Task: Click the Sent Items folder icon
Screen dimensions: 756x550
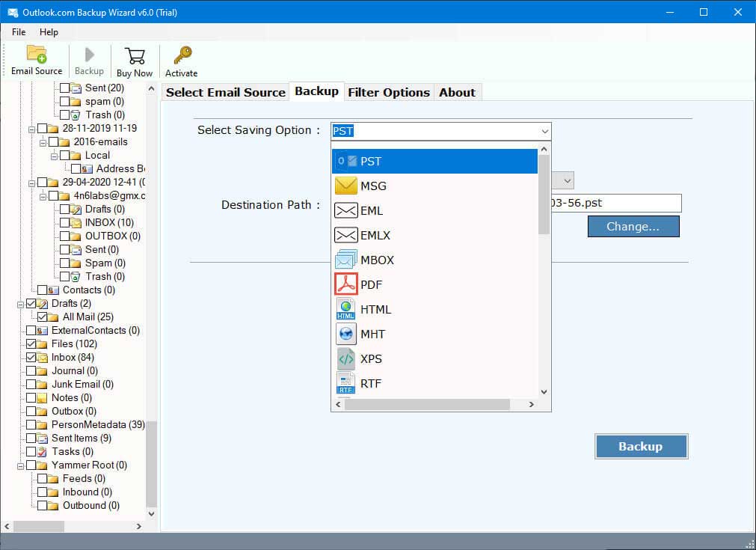Action: pyautogui.click(x=43, y=438)
